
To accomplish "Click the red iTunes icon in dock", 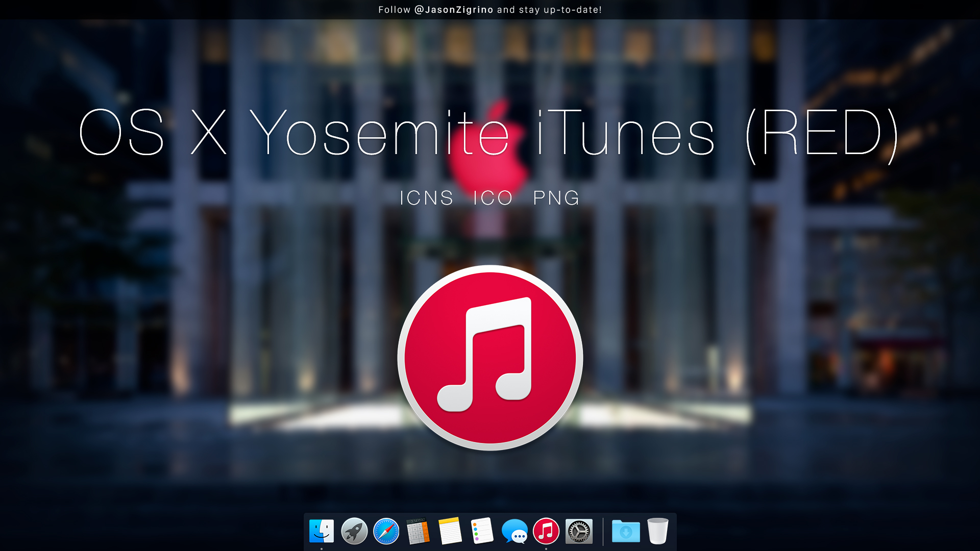I will pyautogui.click(x=546, y=531).
